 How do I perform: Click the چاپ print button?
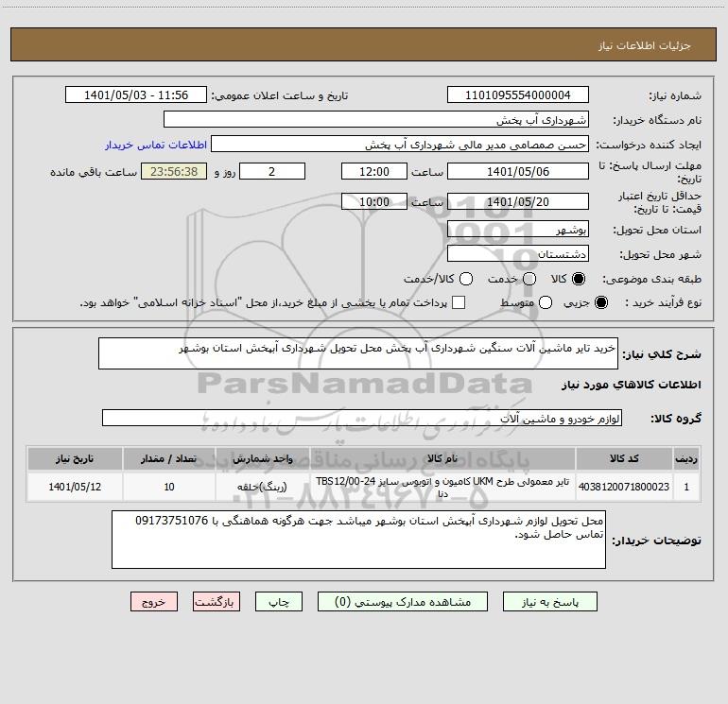point(279,602)
